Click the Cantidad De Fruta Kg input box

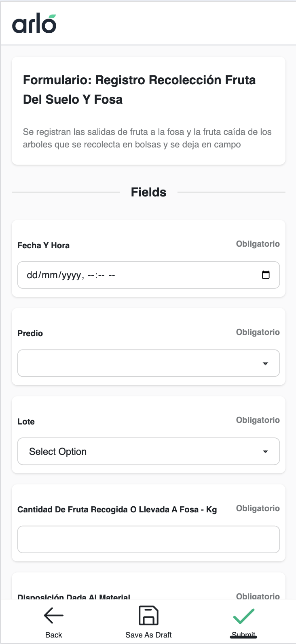[148, 540]
